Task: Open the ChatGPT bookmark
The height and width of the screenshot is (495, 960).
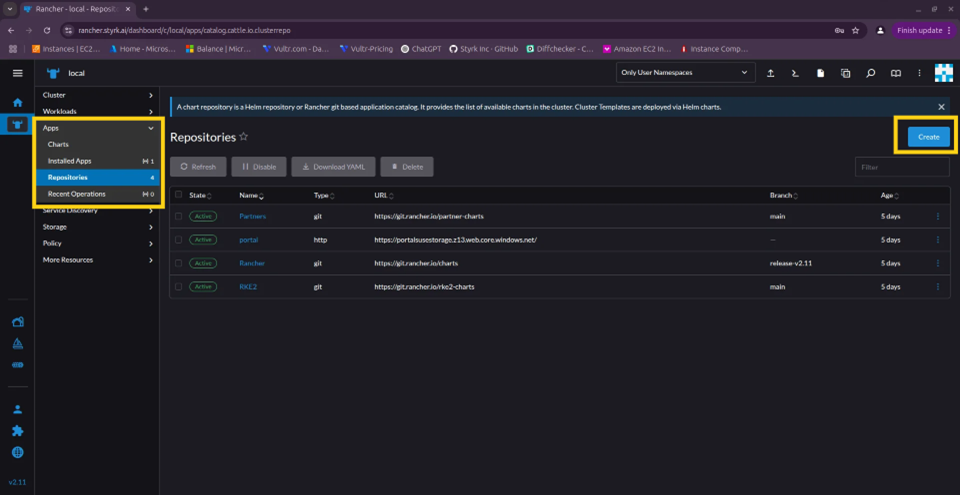Action: [x=422, y=49]
